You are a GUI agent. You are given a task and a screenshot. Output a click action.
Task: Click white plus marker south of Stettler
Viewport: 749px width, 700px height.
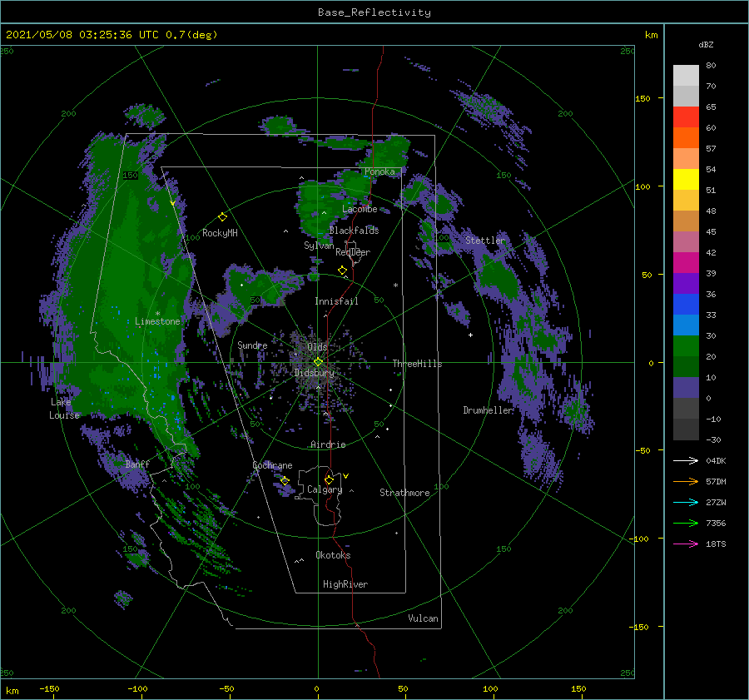[470, 335]
